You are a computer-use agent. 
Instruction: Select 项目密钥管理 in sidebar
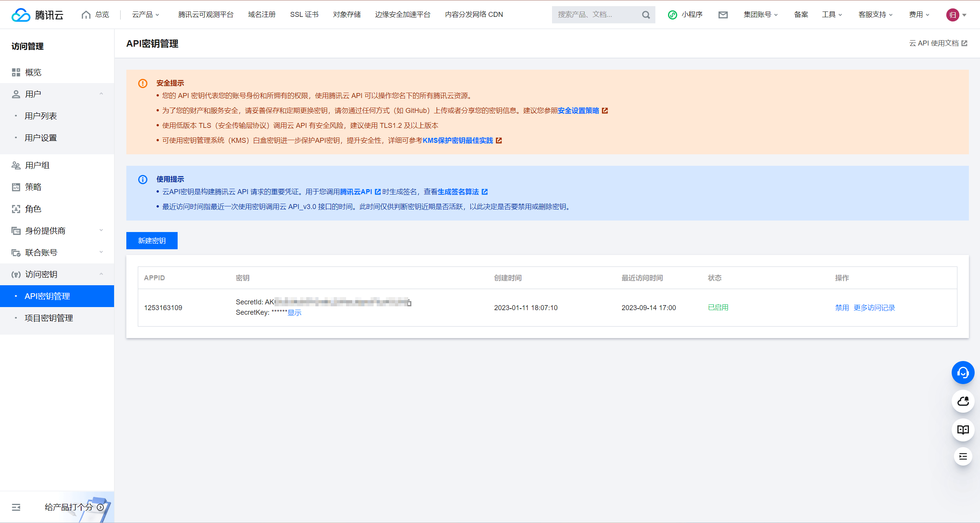pos(49,318)
